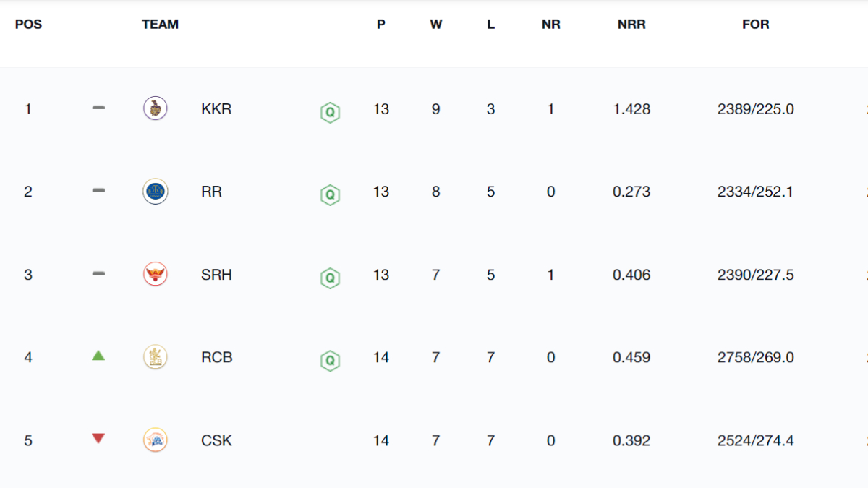Viewport: 868px width, 488px height.
Task: Click the RR team logo
Action: 155,192
